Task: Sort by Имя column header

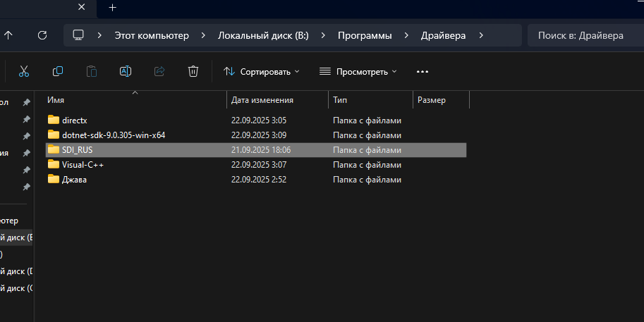Action: [56, 100]
